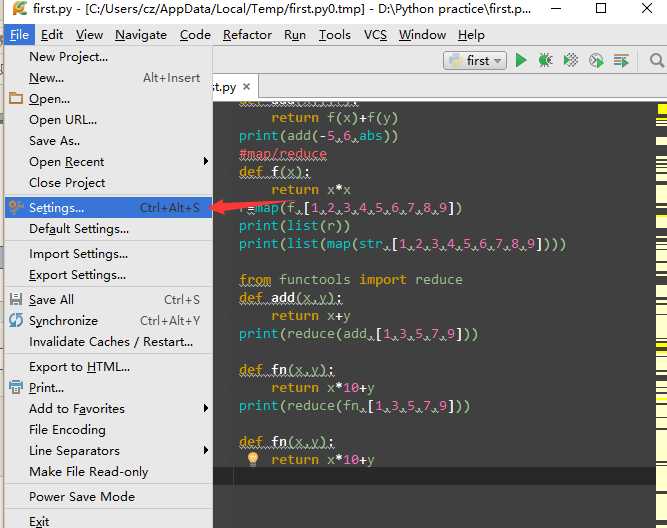
Task: Click the 'return x+y' code line
Action: click(311, 315)
